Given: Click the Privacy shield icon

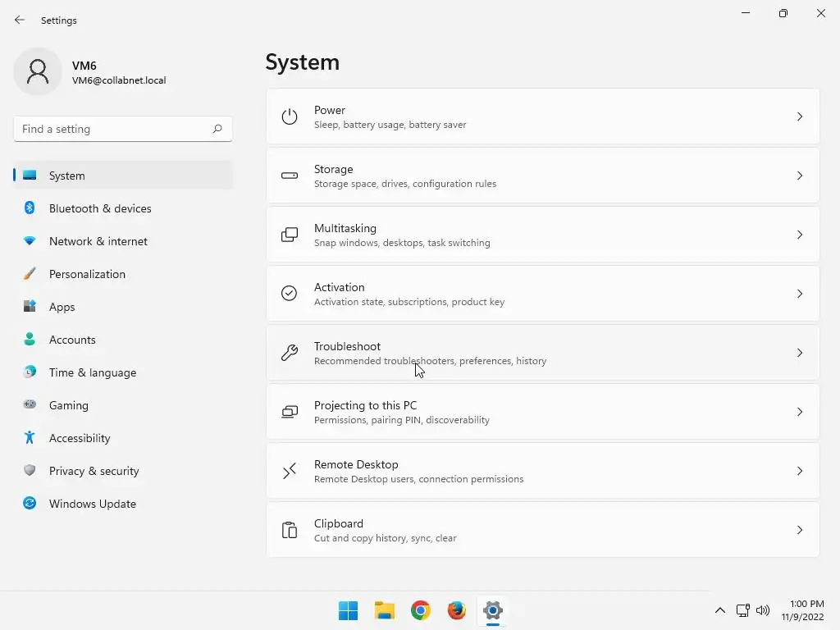Looking at the screenshot, I should coord(30,470).
